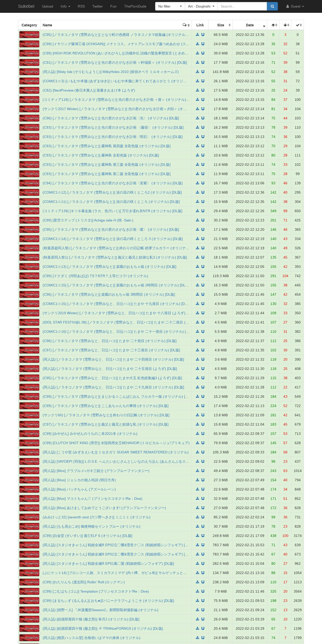Image resolution: width=322 pixels, height=644 pixels.
Task: Click the leecher count 104
Action: [x=285, y=276]
